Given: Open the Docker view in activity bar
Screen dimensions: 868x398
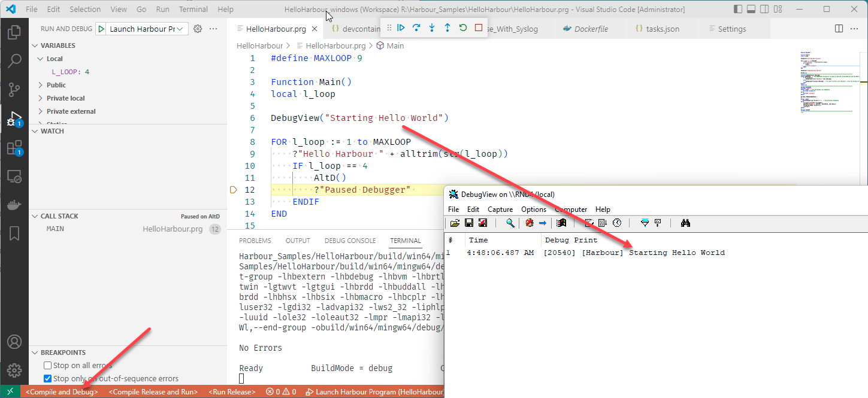Looking at the screenshot, I should coord(14,205).
